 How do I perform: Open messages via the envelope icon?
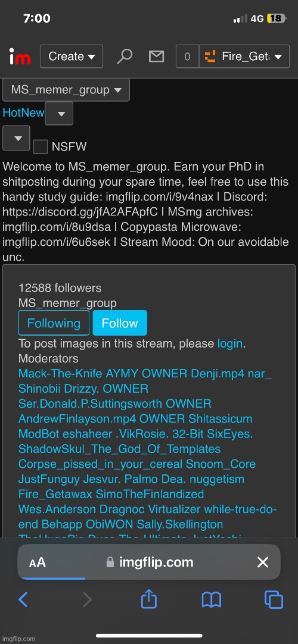coord(156,57)
